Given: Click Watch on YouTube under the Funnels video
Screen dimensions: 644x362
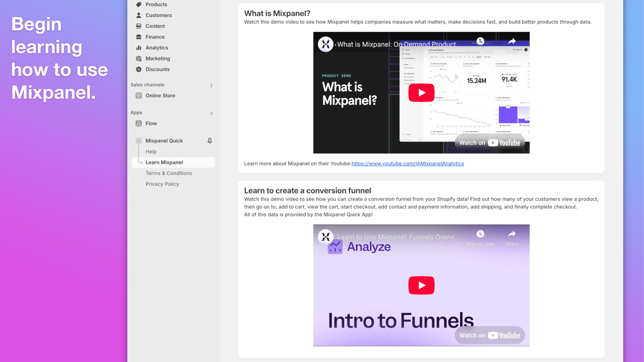Looking at the screenshot, I should 490,335.
